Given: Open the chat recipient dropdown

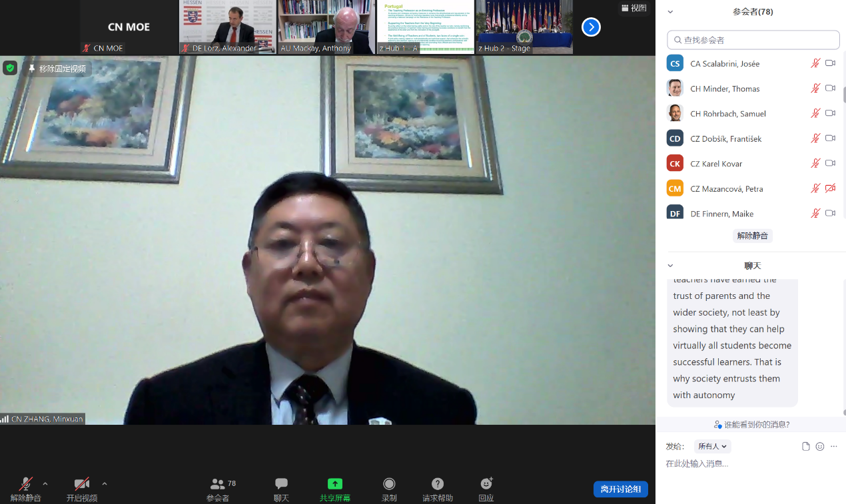Looking at the screenshot, I should coord(713,447).
